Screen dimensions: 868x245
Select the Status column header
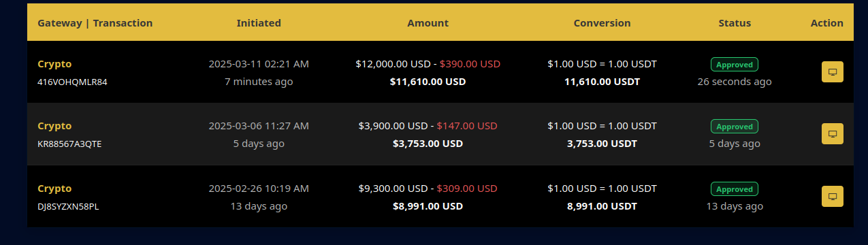click(735, 22)
